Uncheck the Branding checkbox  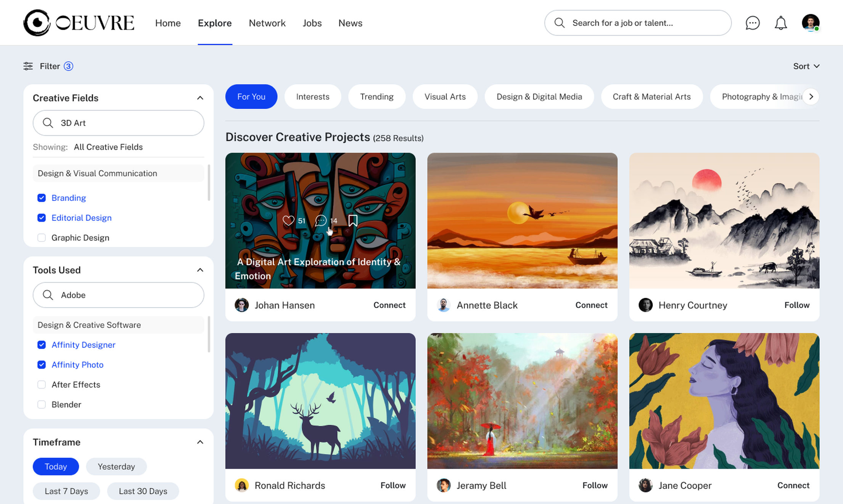tap(42, 198)
